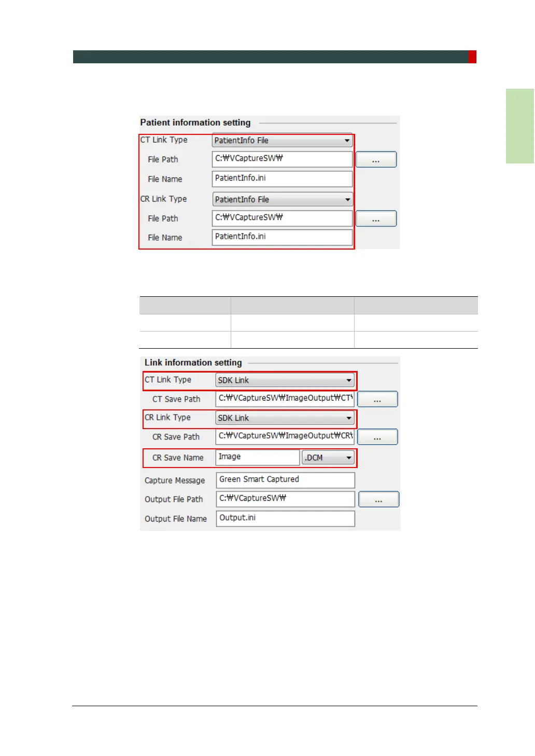Click the Output File Name field Output.ini
The image size is (535, 756).
pyautogui.click(x=286, y=518)
